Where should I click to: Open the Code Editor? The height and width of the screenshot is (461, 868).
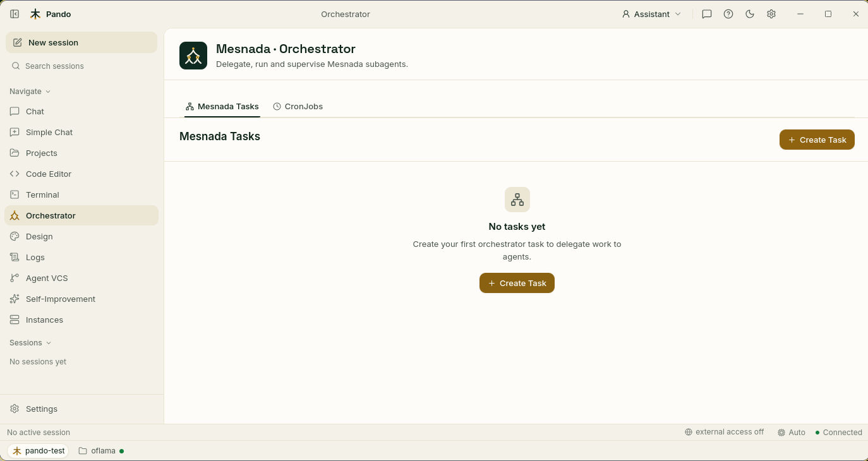(x=81, y=174)
